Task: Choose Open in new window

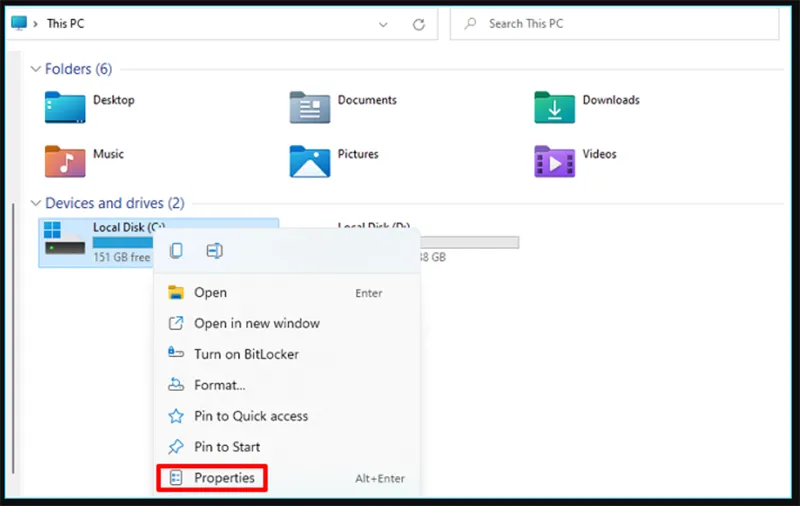Action: (287, 323)
